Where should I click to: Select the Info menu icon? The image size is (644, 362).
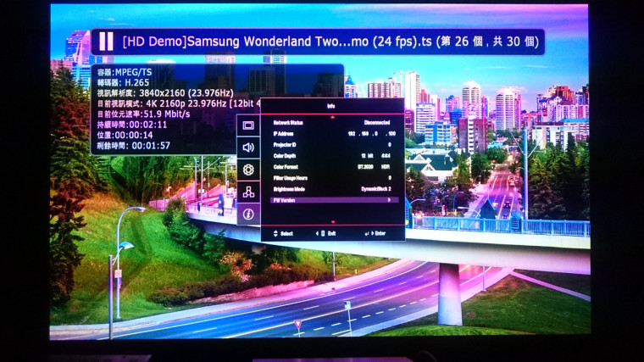248,214
